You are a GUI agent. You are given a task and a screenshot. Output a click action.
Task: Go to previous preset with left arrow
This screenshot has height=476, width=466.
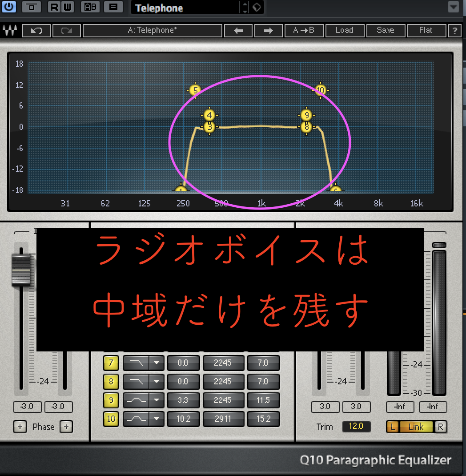coord(238,31)
